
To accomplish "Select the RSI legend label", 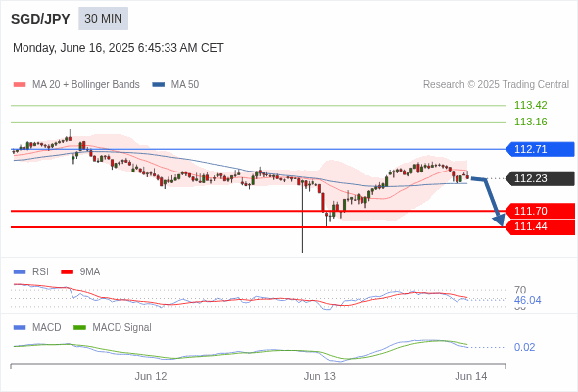I will 40,272.
